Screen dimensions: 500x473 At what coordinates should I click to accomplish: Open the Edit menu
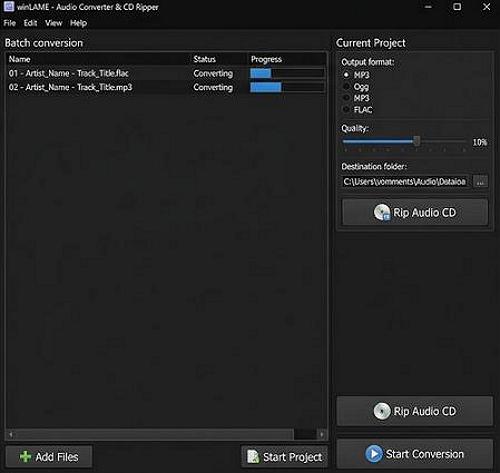[30, 23]
